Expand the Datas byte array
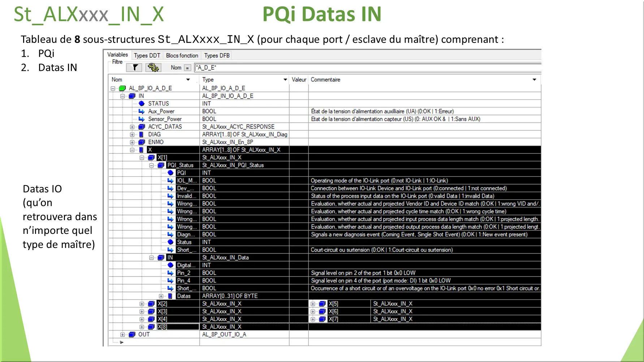This screenshot has width=644, height=362. (161, 296)
